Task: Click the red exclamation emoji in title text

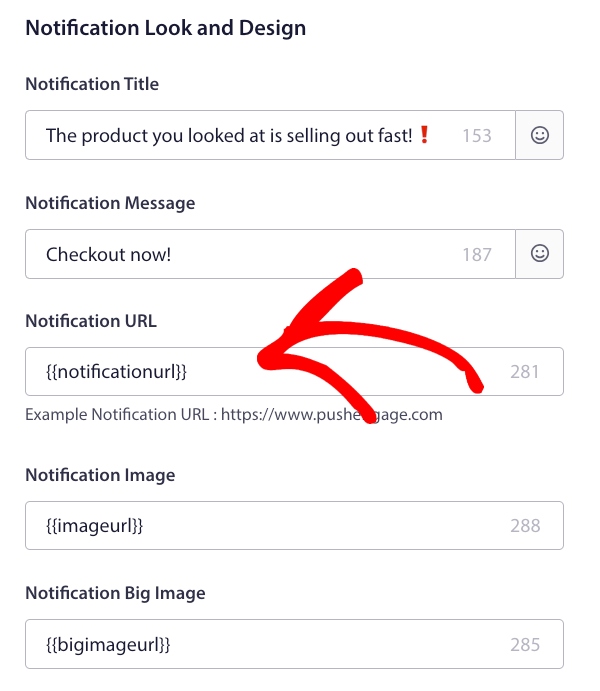Action: click(x=424, y=135)
